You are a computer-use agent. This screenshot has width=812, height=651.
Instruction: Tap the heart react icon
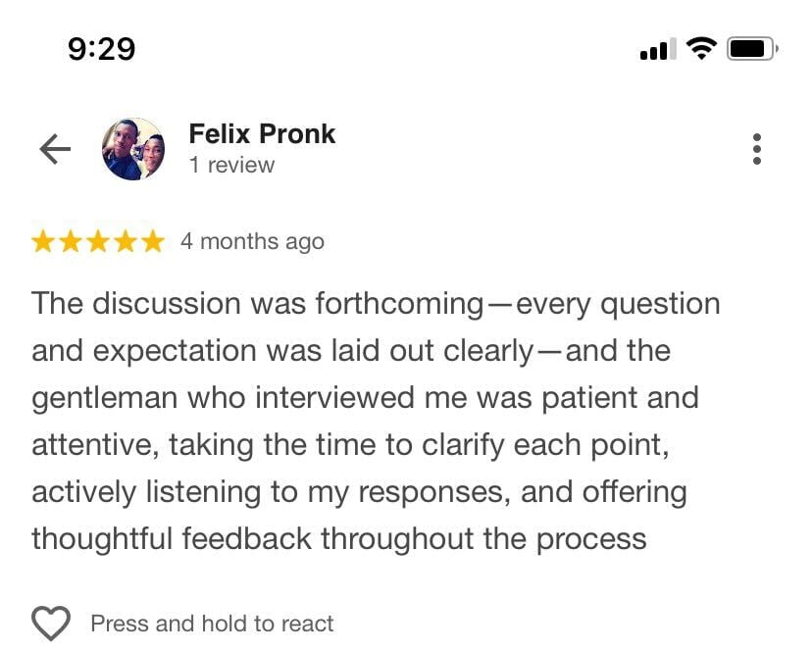click(51, 624)
